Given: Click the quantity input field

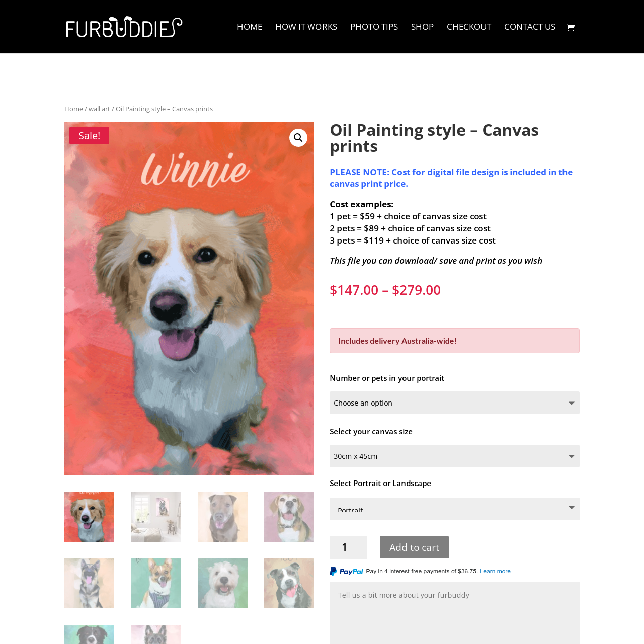Looking at the screenshot, I should [x=348, y=547].
